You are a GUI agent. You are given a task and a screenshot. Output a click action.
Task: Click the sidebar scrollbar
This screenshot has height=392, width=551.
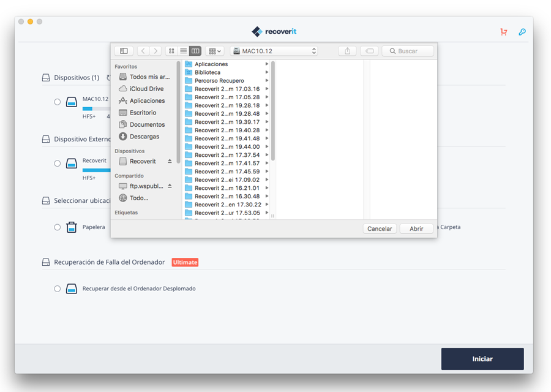(178, 113)
